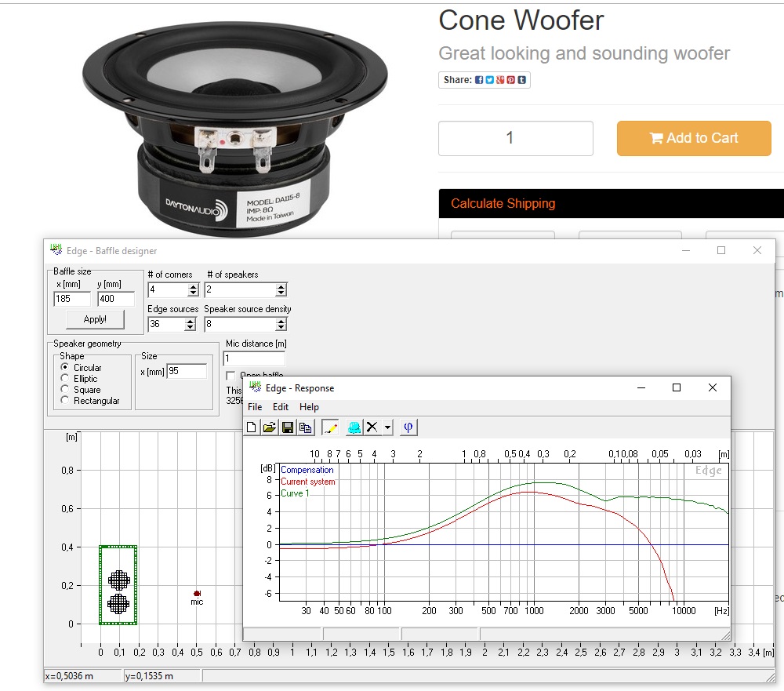This screenshot has height=691, width=784.
Task: Save the response using the floppy disk icon
Action: [x=288, y=427]
